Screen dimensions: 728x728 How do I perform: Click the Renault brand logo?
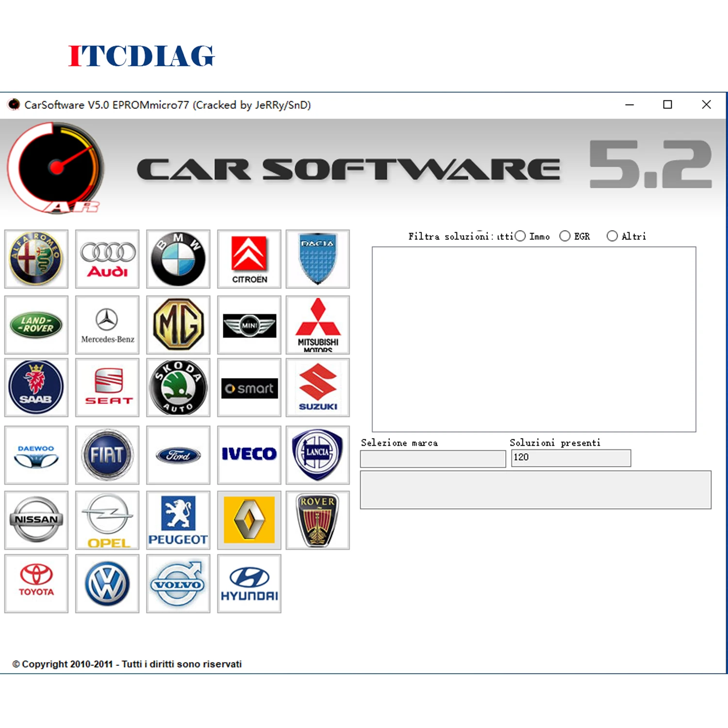click(249, 520)
